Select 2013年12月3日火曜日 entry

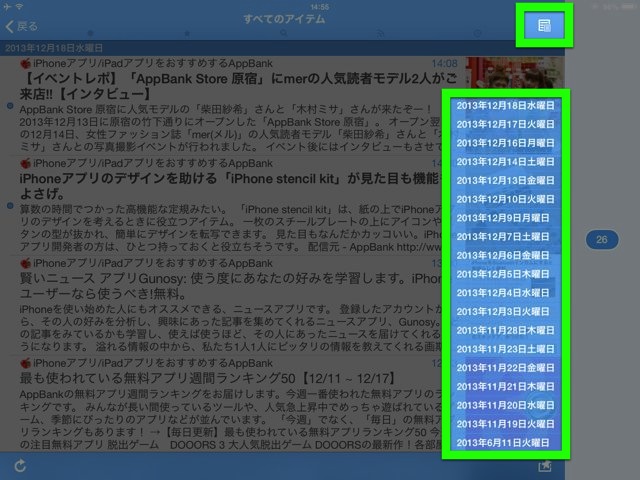(x=505, y=312)
